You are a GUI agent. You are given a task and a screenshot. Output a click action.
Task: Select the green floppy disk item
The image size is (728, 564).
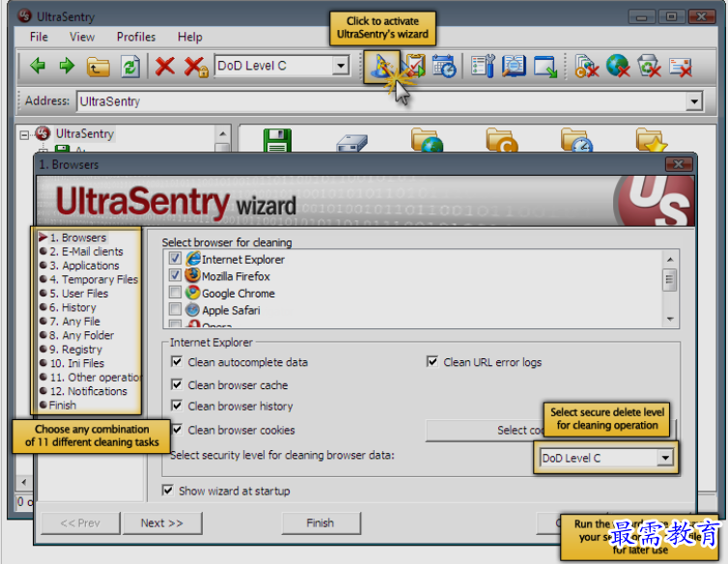(277, 140)
